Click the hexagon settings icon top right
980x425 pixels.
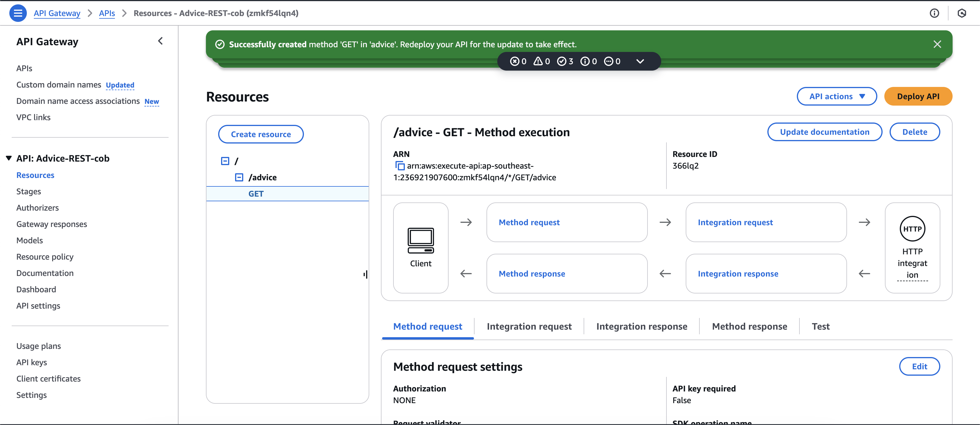(961, 13)
